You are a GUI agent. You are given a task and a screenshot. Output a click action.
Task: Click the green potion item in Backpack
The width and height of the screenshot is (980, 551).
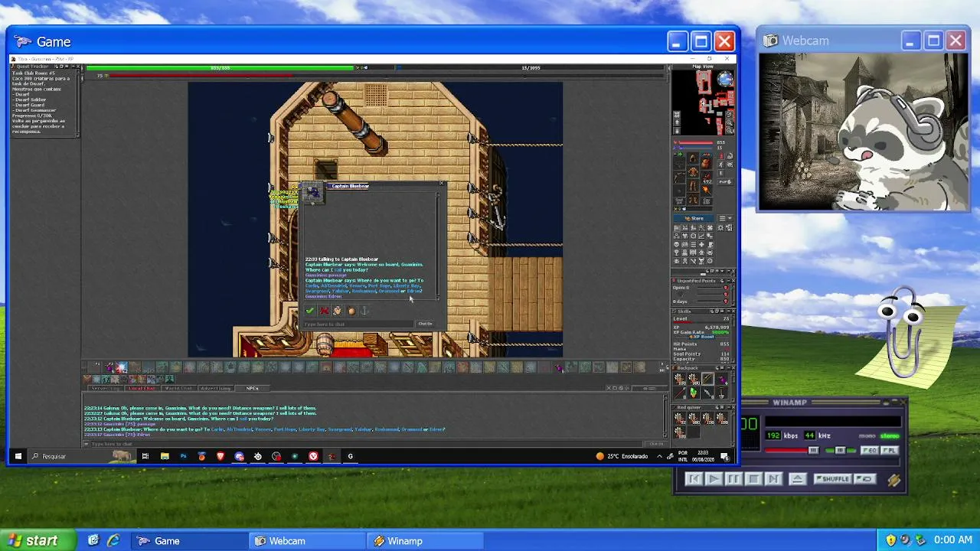tap(694, 393)
